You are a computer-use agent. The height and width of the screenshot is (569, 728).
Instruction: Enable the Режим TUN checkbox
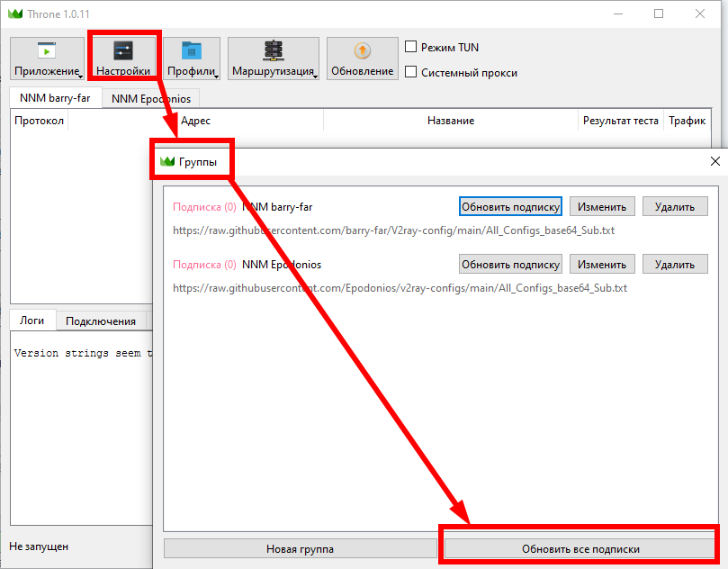[x=411, y=47]
